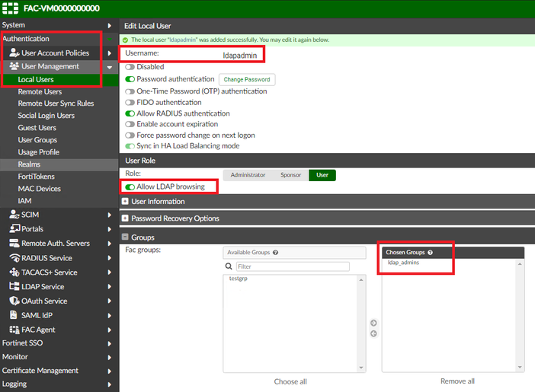Open Remote User Sync Rules

pos(56,104)
